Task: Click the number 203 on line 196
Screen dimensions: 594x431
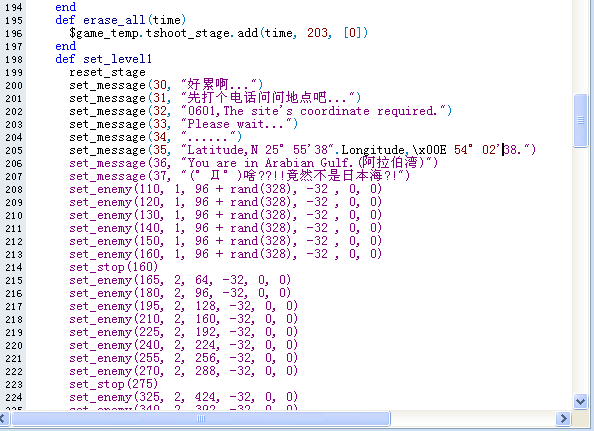Action: click(317, 33)
